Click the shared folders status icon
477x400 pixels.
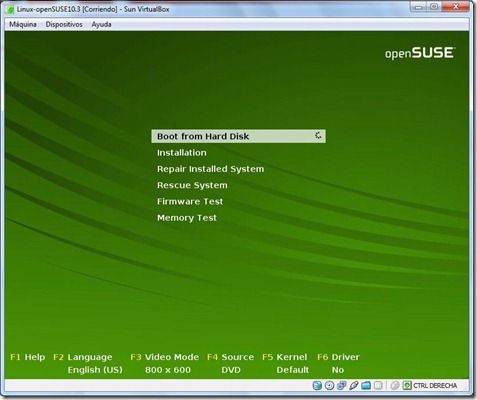click(x=366, y=386)
